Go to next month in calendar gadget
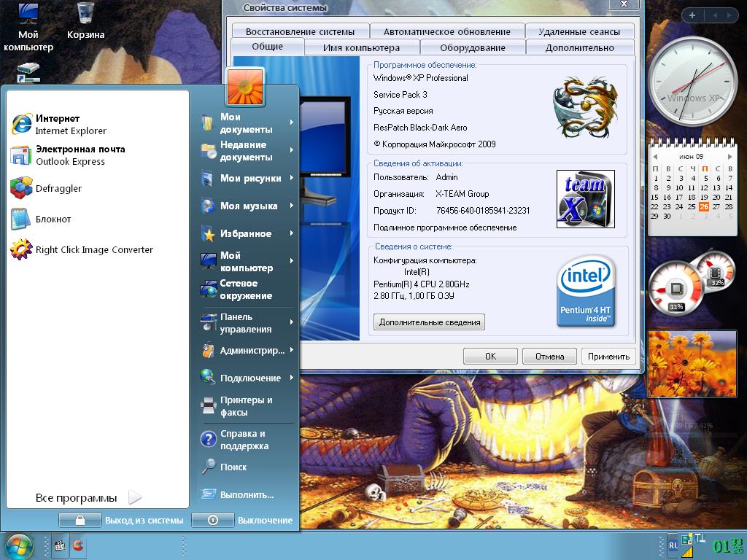The image size is (747, 560). (729, 156)
